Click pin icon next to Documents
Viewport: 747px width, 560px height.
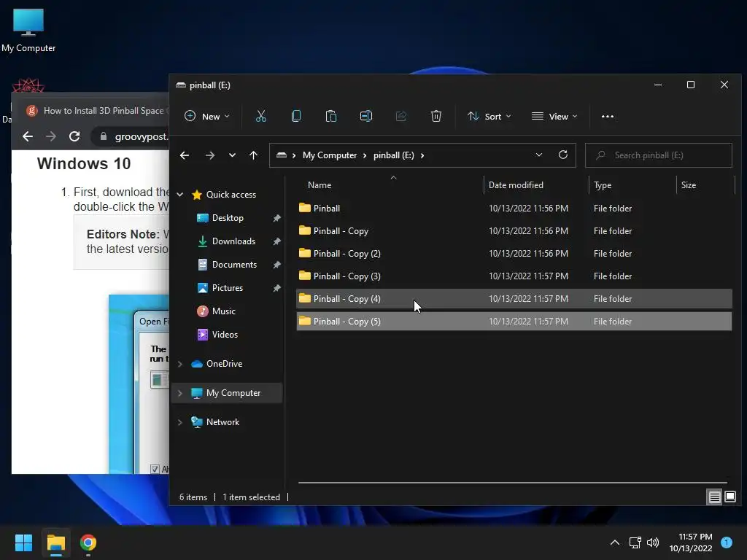coord(276,265)
